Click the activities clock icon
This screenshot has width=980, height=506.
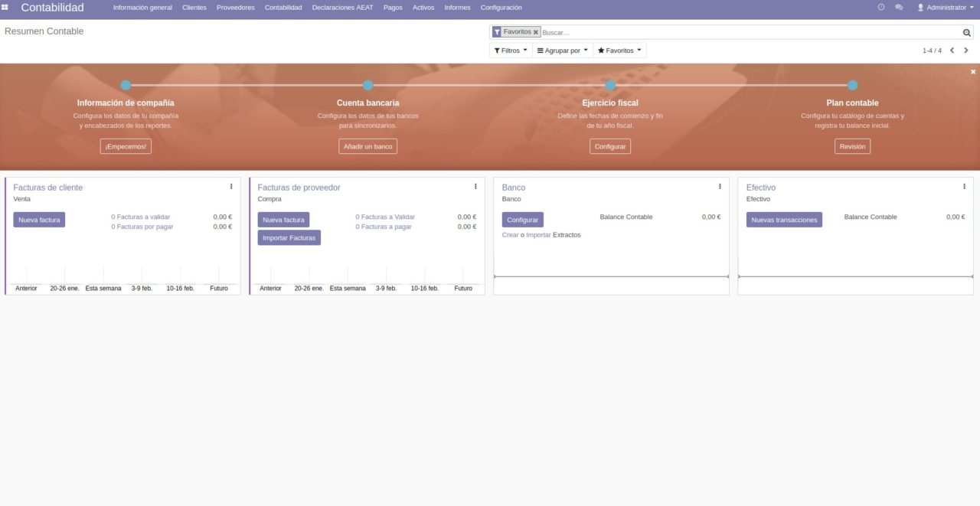coord(879,8)
